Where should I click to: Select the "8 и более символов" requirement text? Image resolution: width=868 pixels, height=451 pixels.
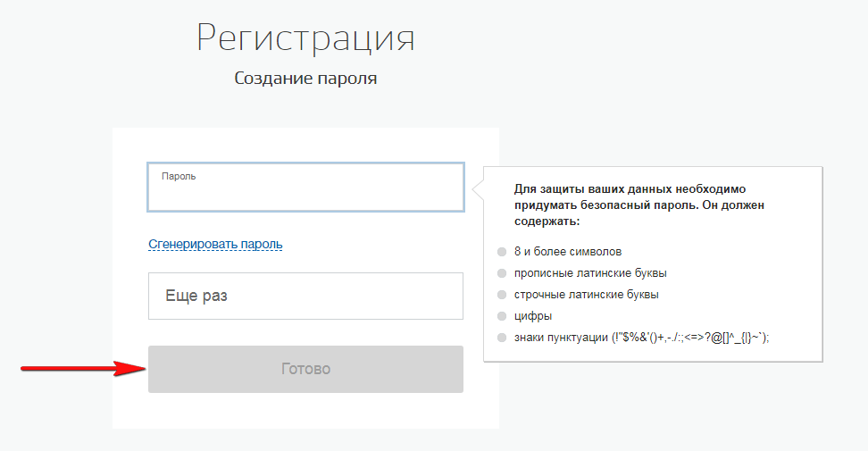point(568,252)
